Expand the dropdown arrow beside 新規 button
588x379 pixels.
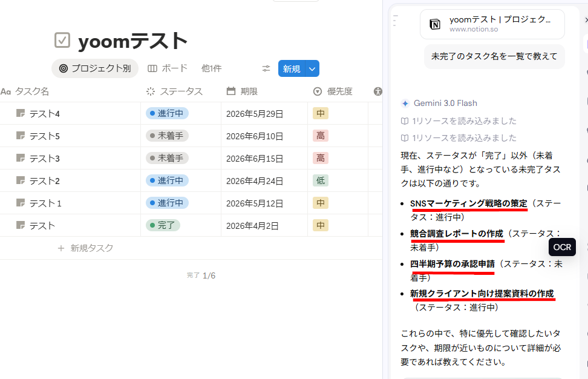click(312, 68)
